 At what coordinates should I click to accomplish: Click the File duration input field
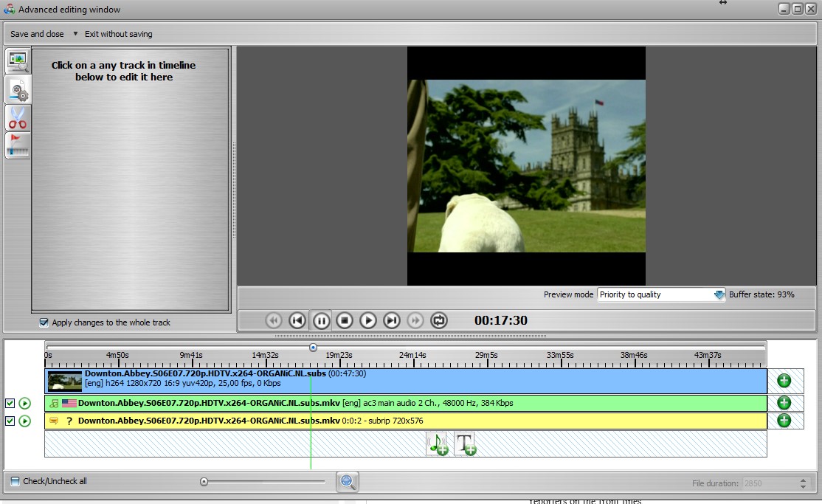[x=770, y=483]
